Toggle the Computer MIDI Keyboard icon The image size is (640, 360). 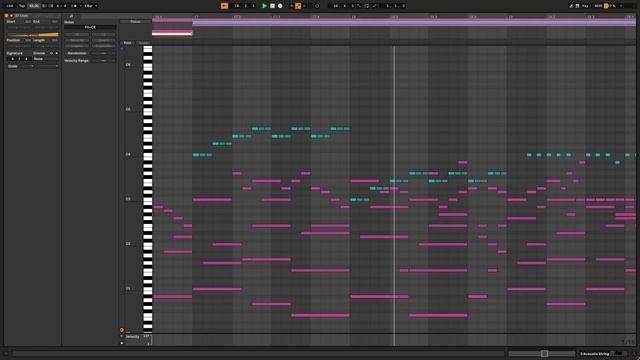pyautogui.click(x=578, y=6)
